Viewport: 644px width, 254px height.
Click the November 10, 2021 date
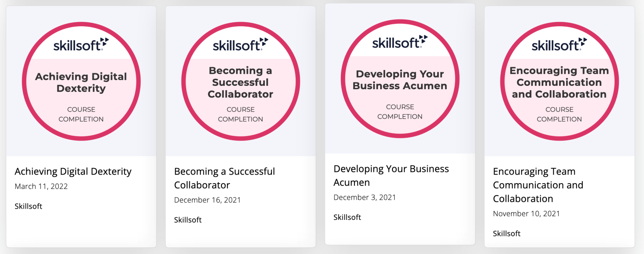526,214
